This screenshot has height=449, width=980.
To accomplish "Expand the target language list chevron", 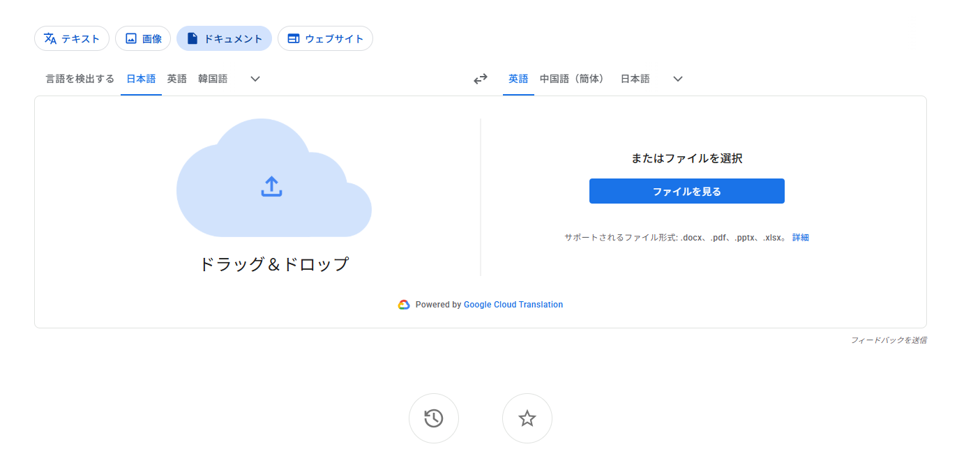I will pos(678,79).
